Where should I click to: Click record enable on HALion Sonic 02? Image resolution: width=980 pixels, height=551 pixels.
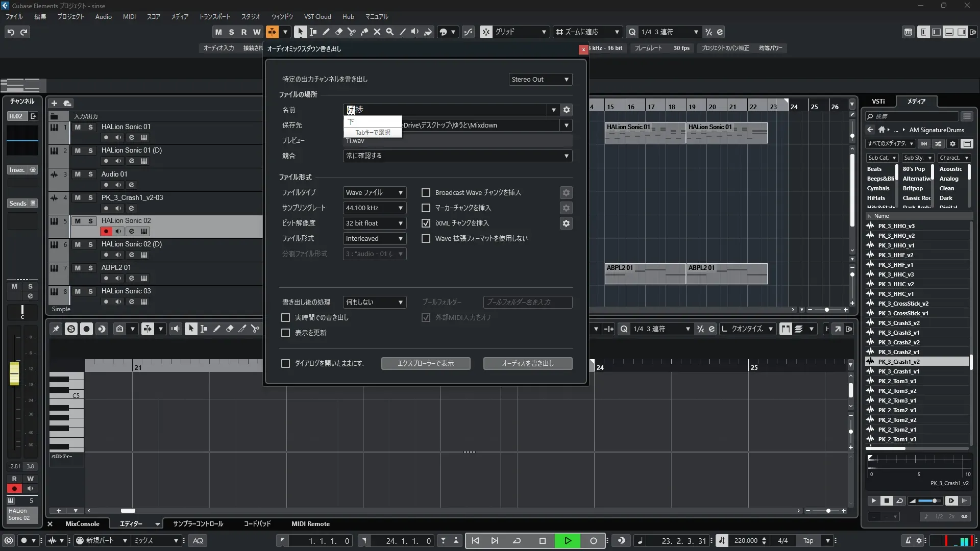pyautogui.click(x=106, y=231)
